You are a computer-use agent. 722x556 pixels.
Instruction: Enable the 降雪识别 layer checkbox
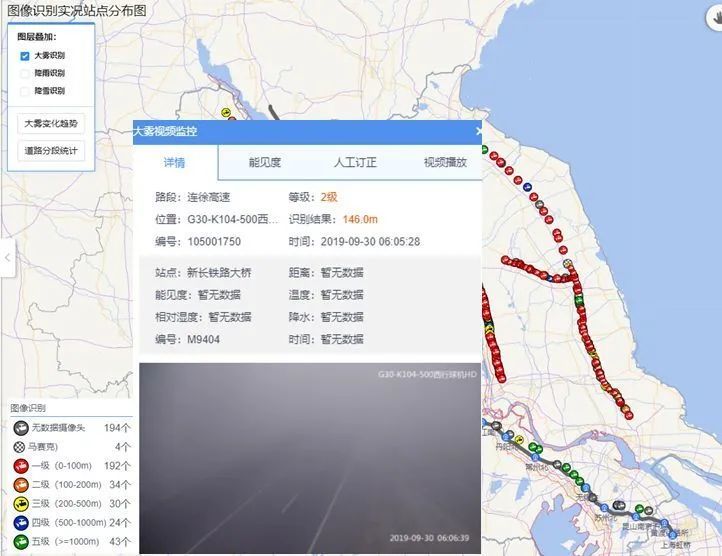25,91
